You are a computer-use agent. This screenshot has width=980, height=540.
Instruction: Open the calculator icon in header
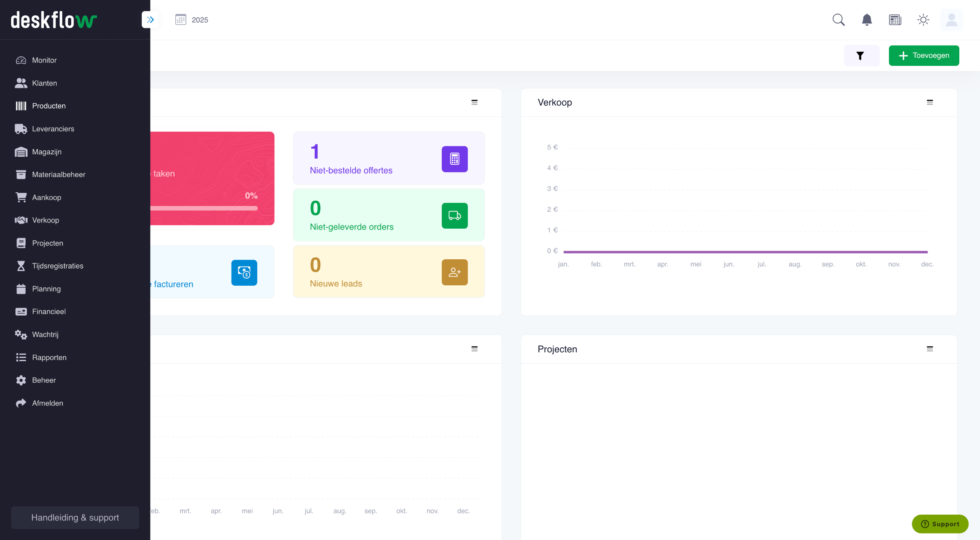click(895, 20)
